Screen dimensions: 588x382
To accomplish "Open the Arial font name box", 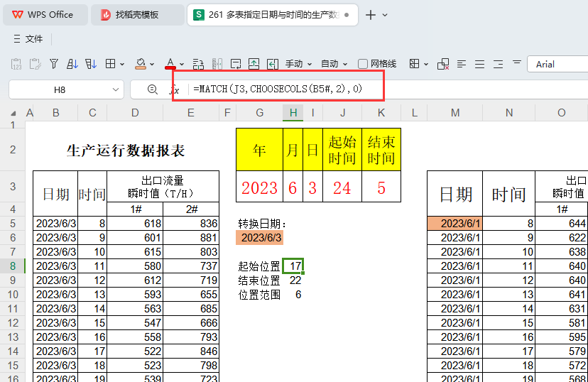I will tap(557, 64).
